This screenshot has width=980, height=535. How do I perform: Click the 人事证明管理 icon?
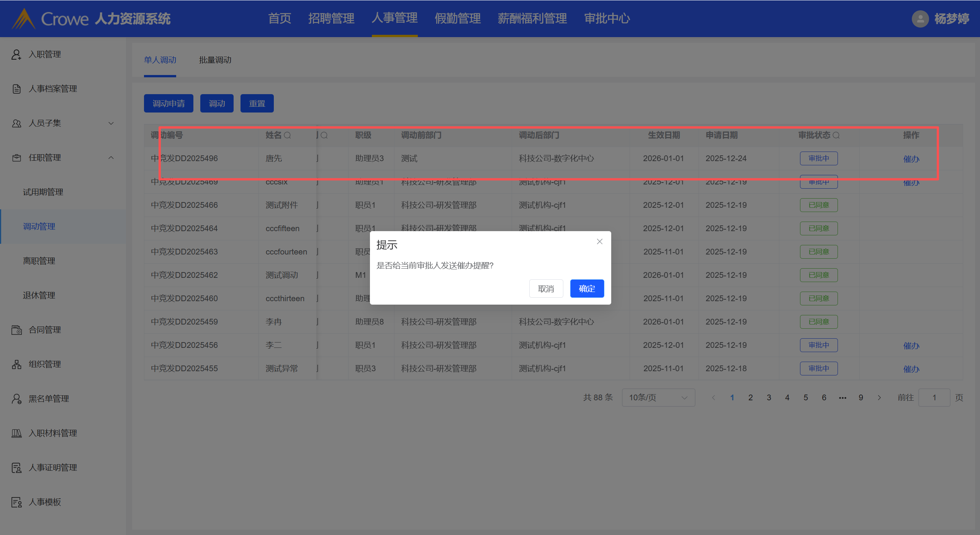coord(16,468)
